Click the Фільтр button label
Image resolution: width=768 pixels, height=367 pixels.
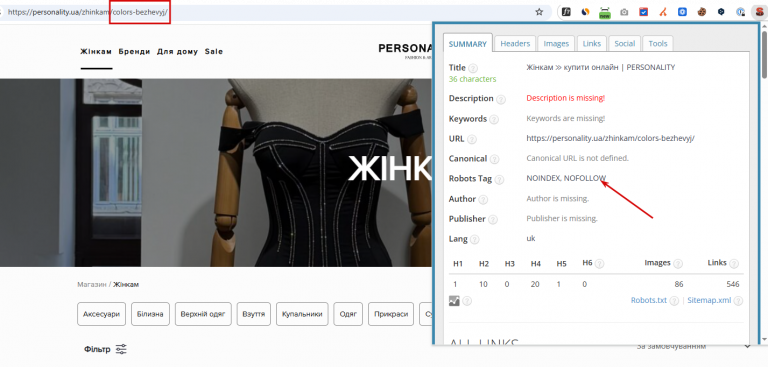point(97,349)
